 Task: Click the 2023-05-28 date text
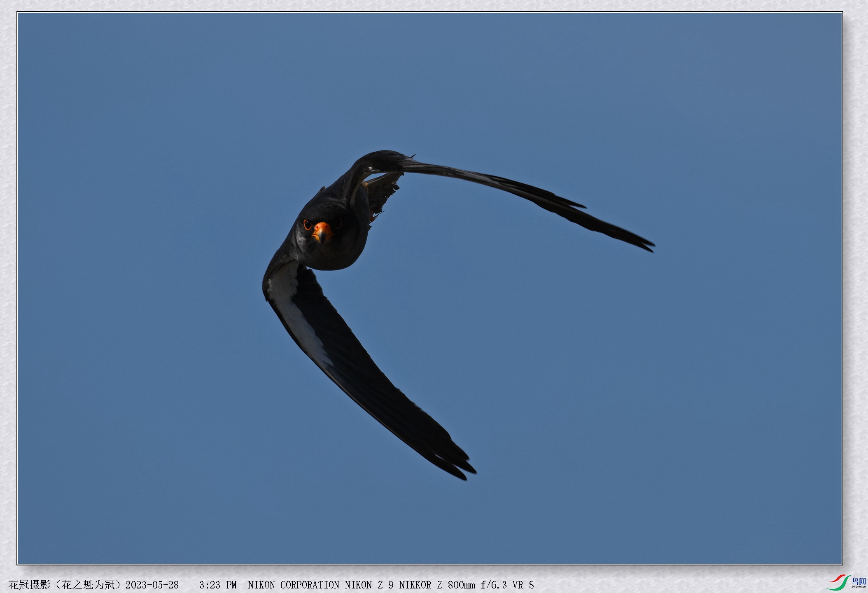click(x=152, y=585)
